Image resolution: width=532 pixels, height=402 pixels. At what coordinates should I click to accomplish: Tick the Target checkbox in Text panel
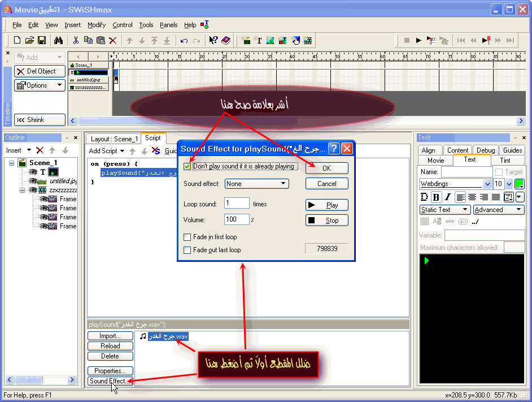coord(499,172)
